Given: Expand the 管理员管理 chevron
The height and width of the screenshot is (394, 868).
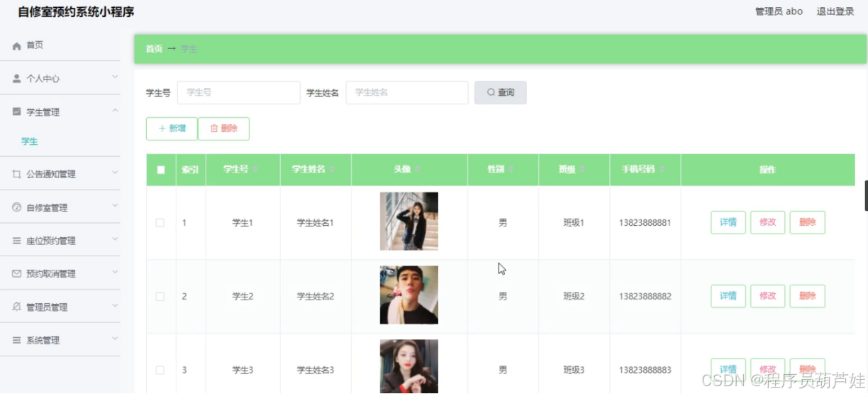Looking at the screenshot, I should [115, 305].
